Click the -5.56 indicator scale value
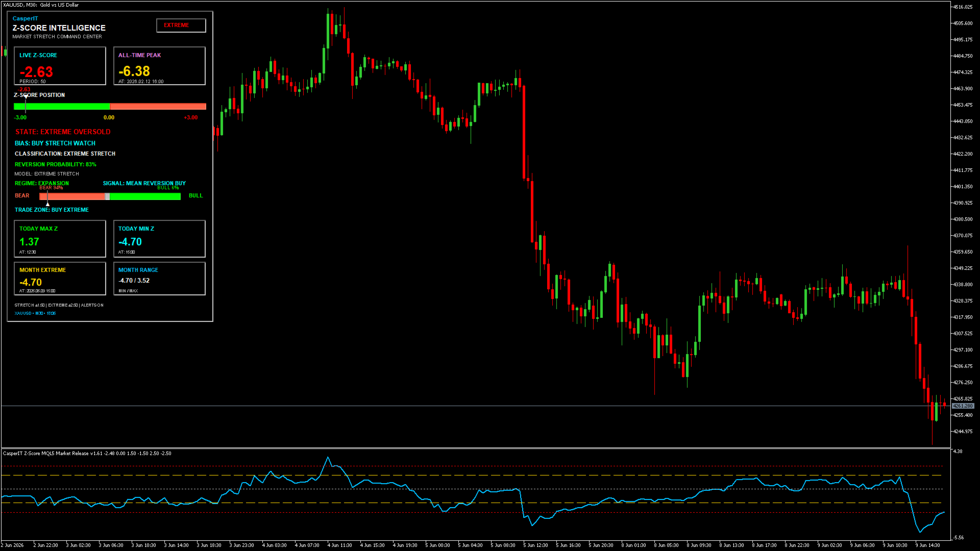 tap(959, 538)
